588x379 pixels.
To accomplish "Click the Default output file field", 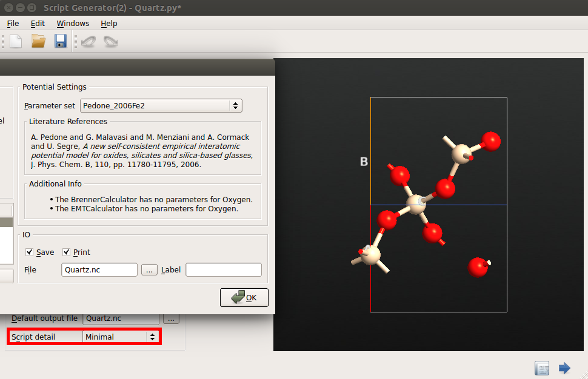I will pyautogui.click(x=121, y=318).
